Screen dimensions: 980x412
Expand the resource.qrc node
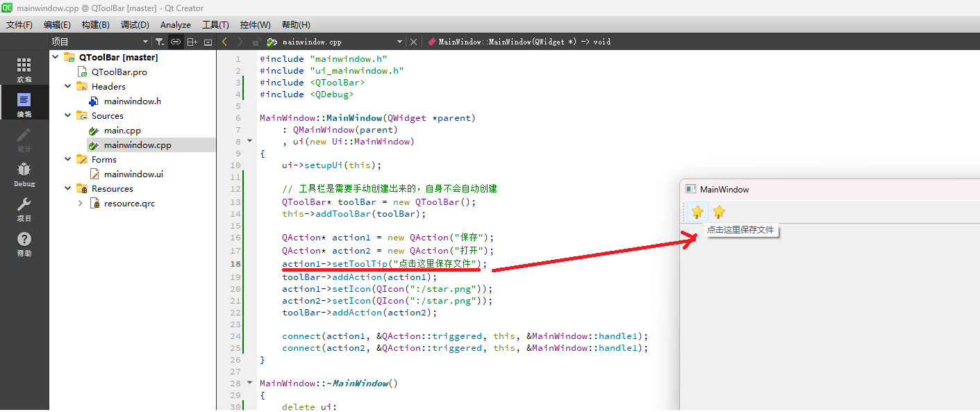[81, 203]
